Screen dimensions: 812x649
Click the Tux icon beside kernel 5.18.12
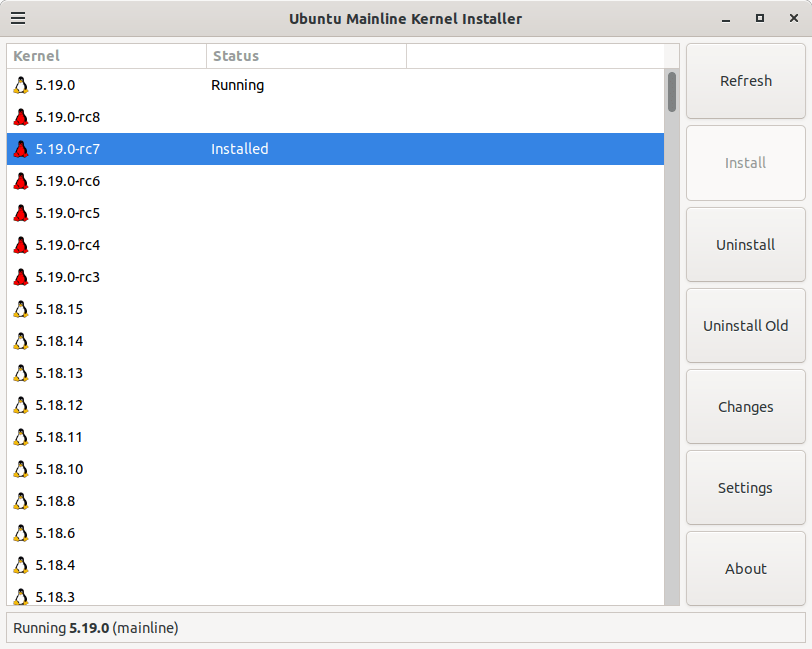click(21, 405)
